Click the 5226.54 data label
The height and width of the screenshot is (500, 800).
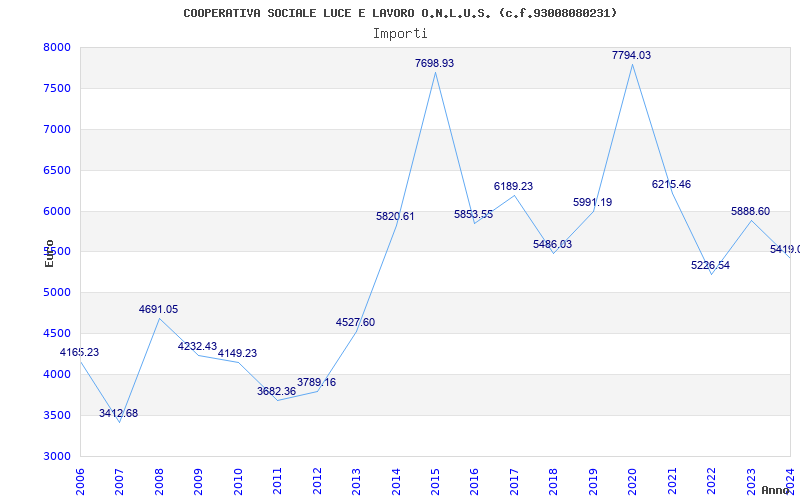point(710,265)
